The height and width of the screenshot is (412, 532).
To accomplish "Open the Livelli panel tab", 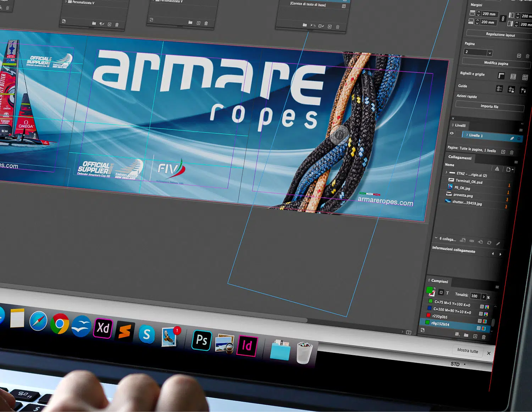I will click(x=460, y=125).
